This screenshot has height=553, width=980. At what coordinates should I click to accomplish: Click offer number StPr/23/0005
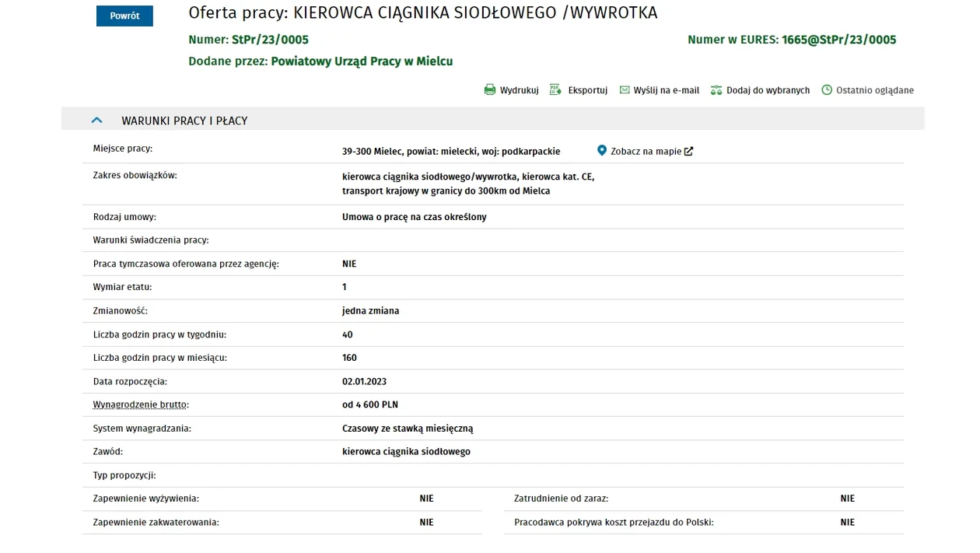(x=270, y=40)
